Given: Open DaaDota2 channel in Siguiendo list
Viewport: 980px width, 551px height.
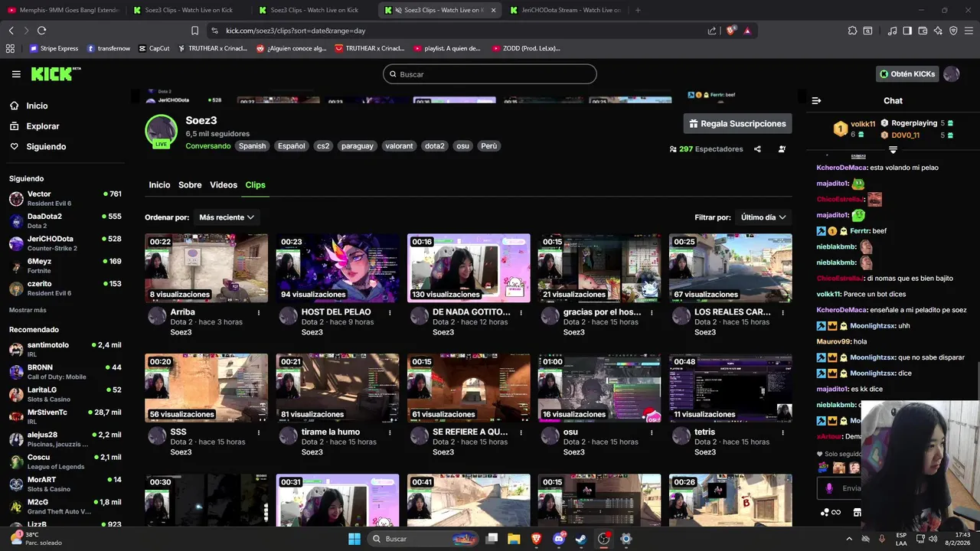Looking at the screenshot, I should (x=65, y=221).
